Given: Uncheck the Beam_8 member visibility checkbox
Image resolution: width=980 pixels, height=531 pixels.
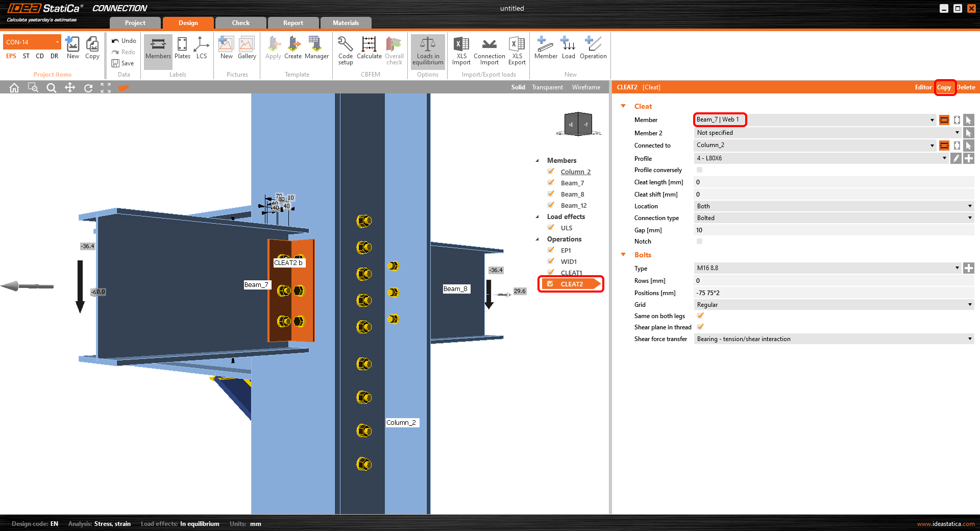Looking at the screenshot, I should pos(551,194).
